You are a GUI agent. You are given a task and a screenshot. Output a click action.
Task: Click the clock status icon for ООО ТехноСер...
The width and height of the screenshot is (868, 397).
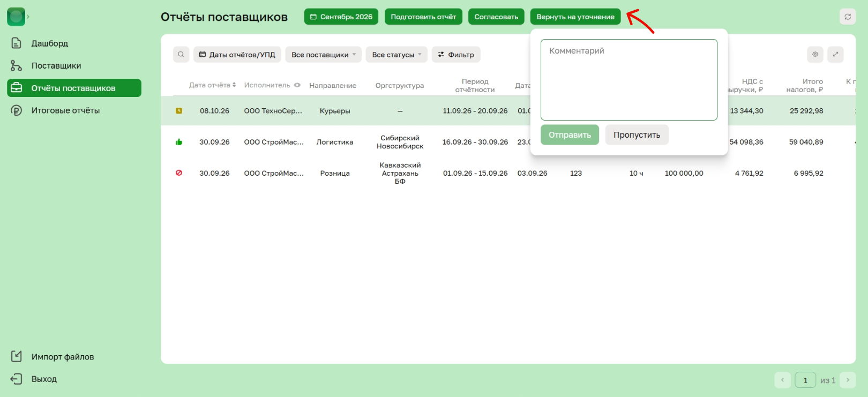(x=179, y=111)
